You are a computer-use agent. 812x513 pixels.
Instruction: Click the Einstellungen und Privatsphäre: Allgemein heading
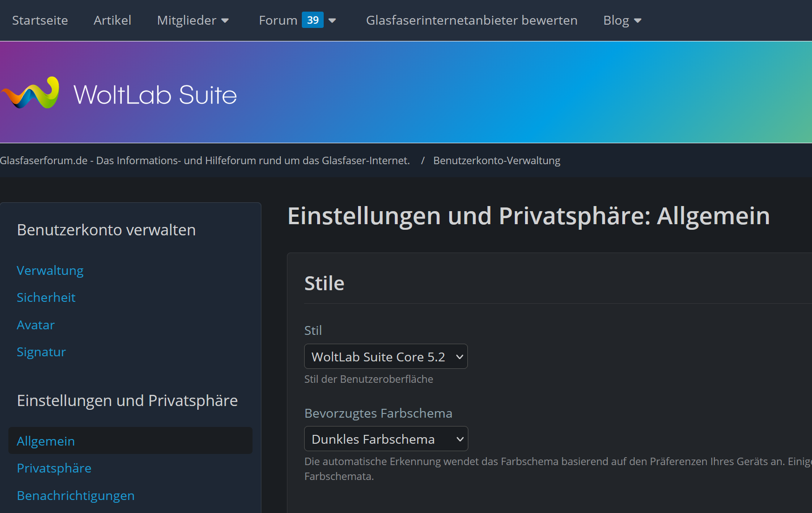click(529, 216)
